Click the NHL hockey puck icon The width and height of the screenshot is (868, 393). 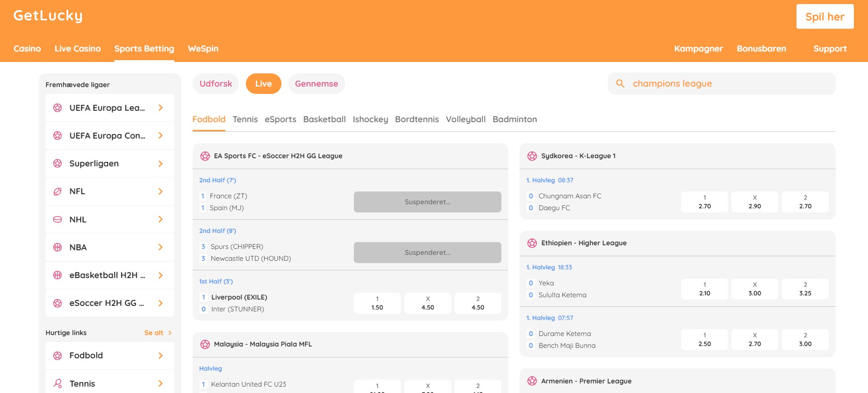pos(57,219)
